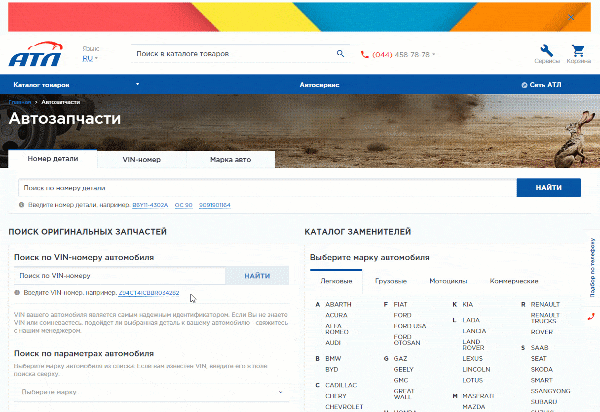This screenshot has height=412, width=600.
Task: Select the Мотоциклы vehicle tab
Action: 448,281
